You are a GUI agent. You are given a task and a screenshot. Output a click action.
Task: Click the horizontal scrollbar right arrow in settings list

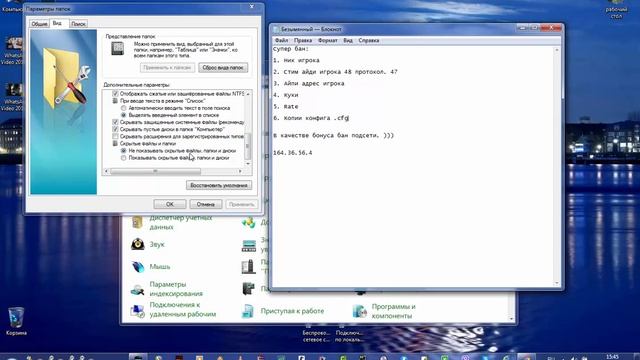click(240, 171)
